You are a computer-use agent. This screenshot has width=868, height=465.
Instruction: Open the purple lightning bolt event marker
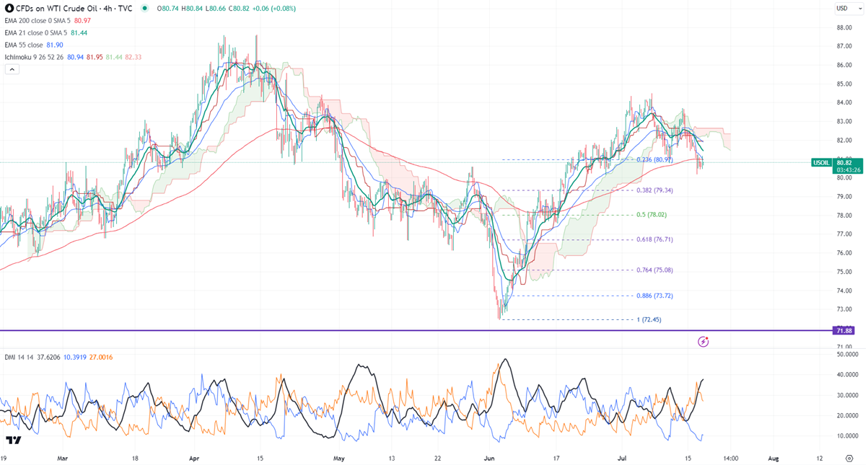704,340
